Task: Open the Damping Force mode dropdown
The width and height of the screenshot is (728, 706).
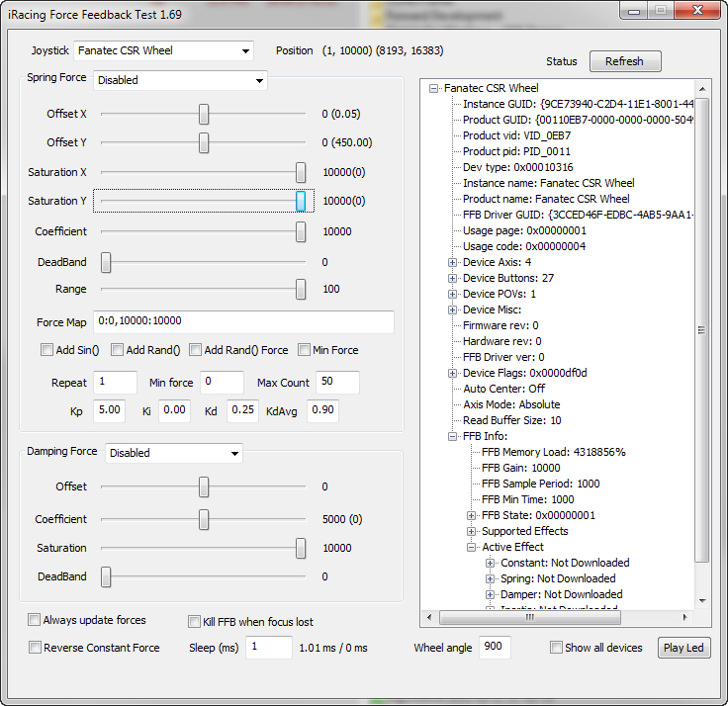Action: (x=173, y=453)
